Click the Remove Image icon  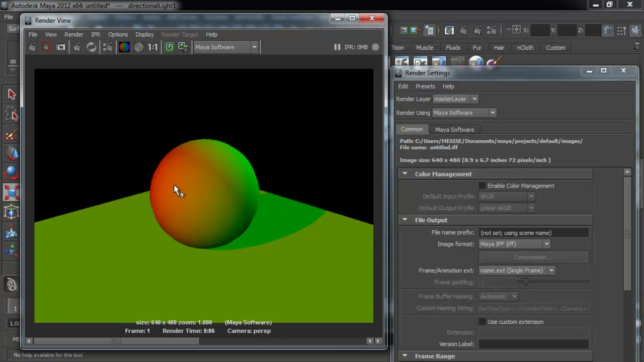tap(183, 47)
